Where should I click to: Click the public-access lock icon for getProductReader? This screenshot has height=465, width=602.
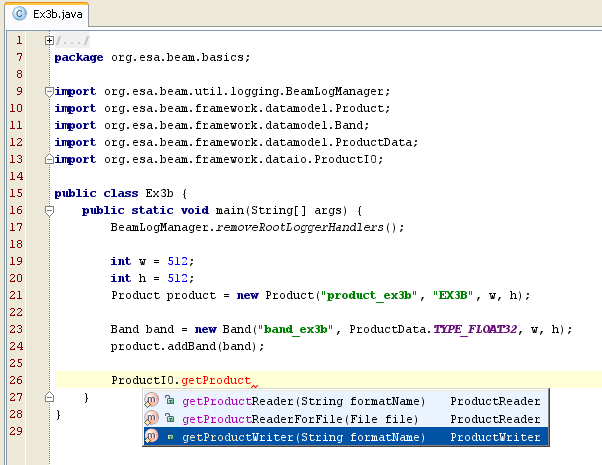[x=170, y=400]
